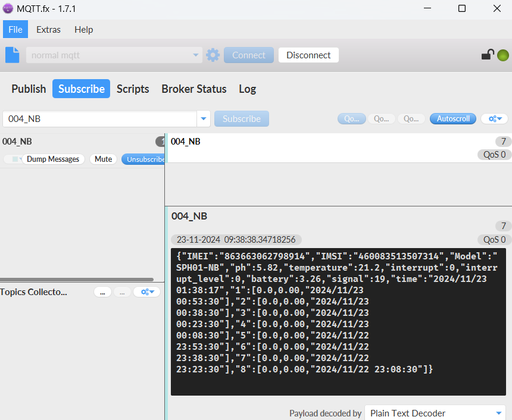Click the message timestamp 23-11-2024 09:38:38
The width and height of the screenshot is (512, 420).
[x=236, y=240]
